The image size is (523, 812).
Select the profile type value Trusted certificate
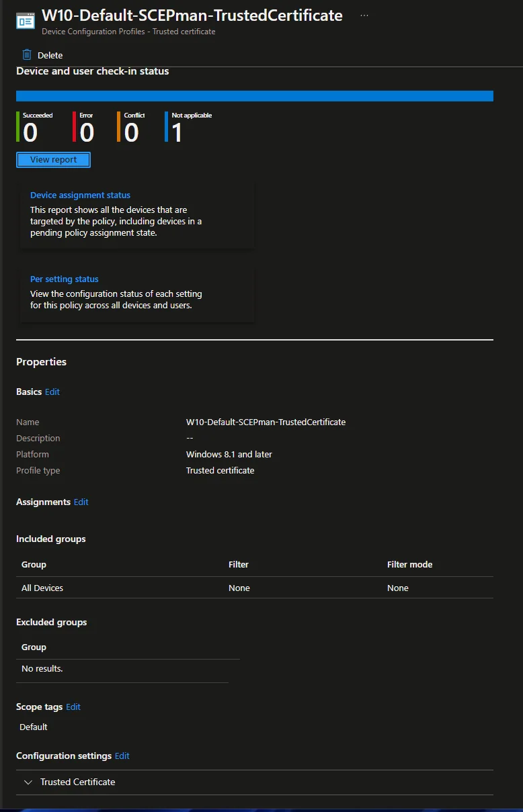(x=220, y=471)
